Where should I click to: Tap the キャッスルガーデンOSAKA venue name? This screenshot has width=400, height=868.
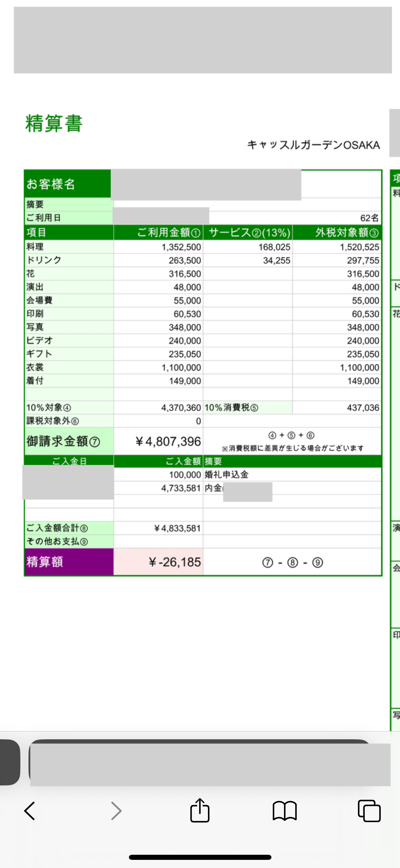pos(313,145)
